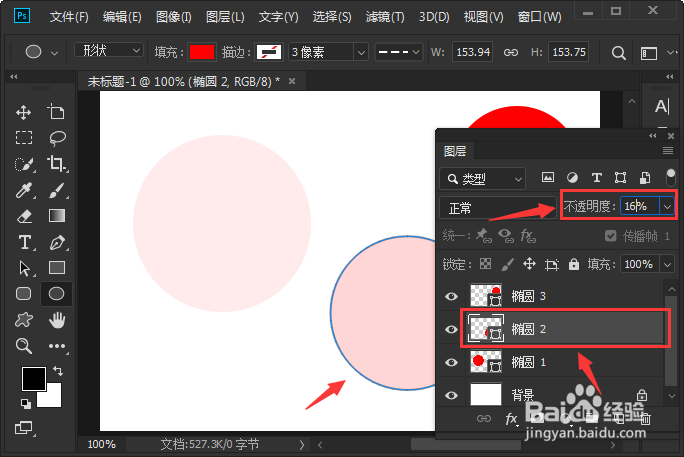Open the fill 100% dropdown arrow
The width and height of the screenshot is (684, 457).
pos(667,264)
